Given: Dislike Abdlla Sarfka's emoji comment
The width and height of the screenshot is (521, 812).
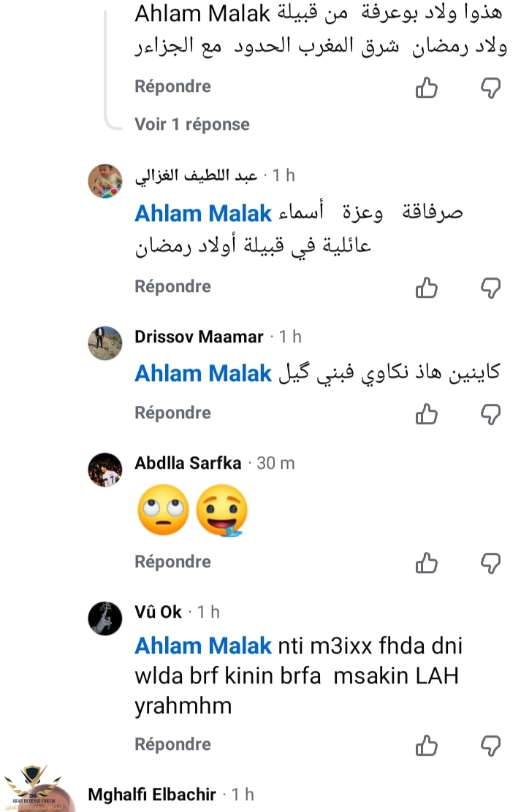Looking at the screenshot, I should pyautogui.click(x=490, y=563).
